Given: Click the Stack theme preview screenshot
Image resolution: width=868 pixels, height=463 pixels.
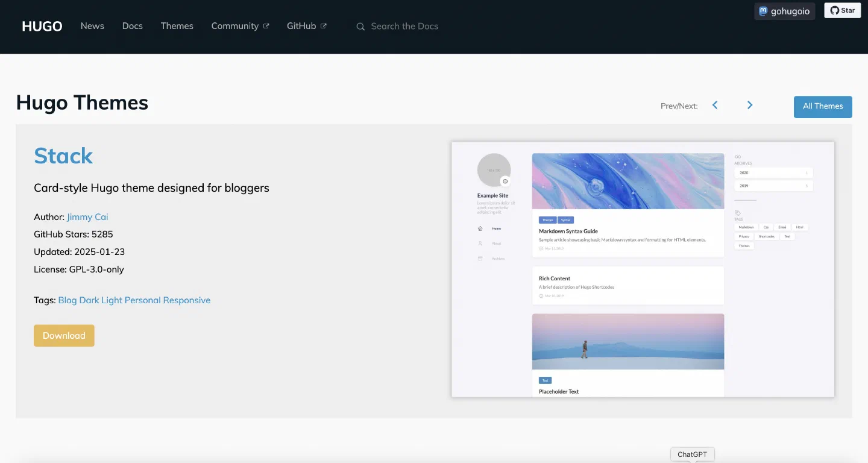Looking at the screenshot, I should coord(643,269).
